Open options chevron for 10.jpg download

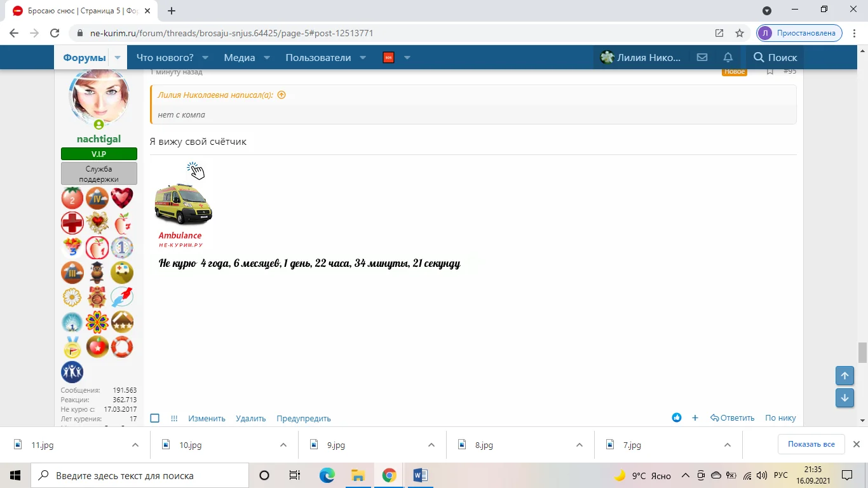[x=283, y=445]
